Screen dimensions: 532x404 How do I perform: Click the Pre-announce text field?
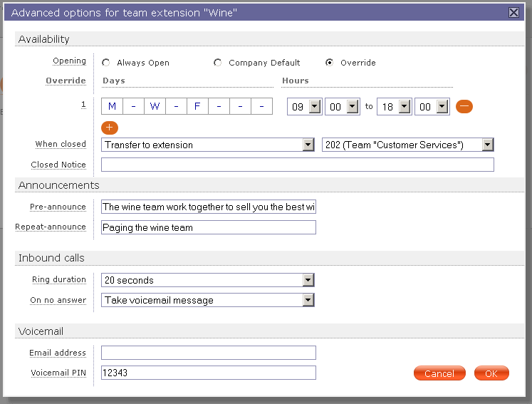tap(209, 207)
